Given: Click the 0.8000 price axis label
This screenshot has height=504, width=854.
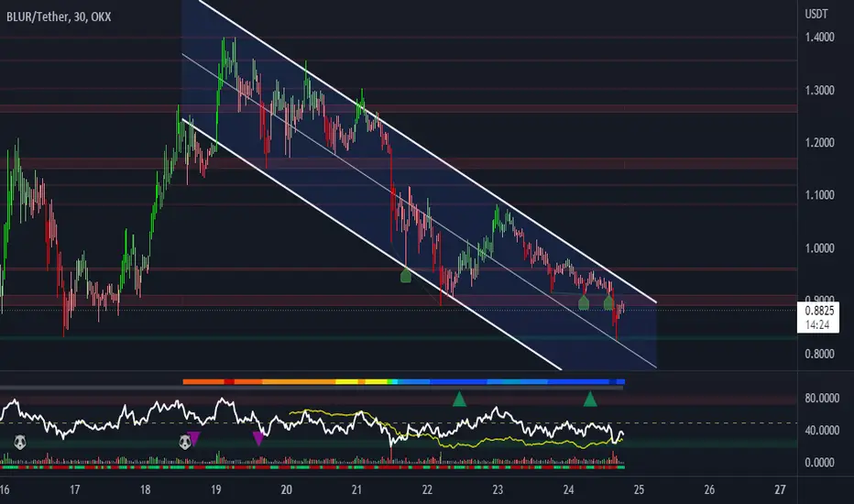Looking at the screenshot, I should [819, 354].
